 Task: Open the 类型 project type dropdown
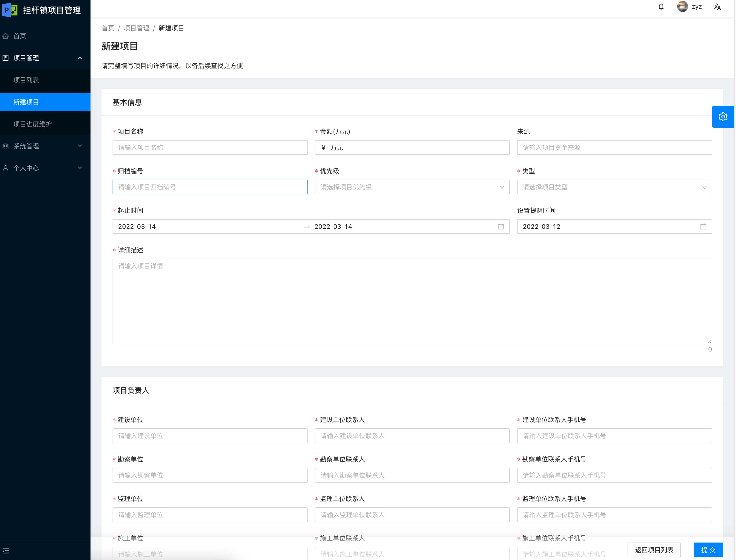click(x=614, y=187)
